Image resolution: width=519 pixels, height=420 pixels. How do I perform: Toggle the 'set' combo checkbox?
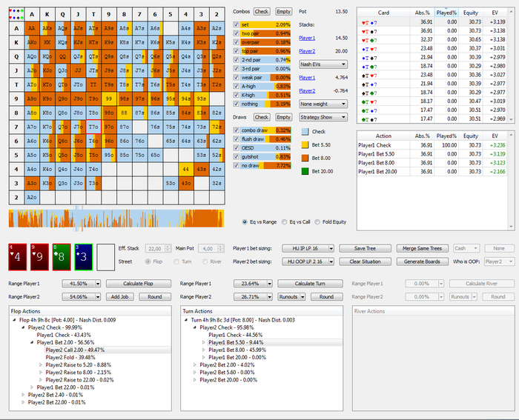click(x=236, y=24)
